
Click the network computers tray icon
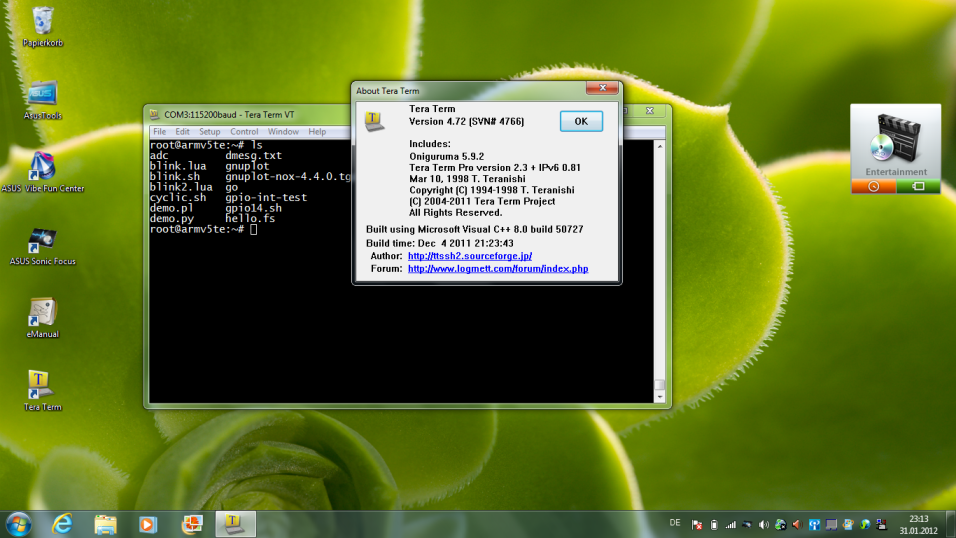882,525
